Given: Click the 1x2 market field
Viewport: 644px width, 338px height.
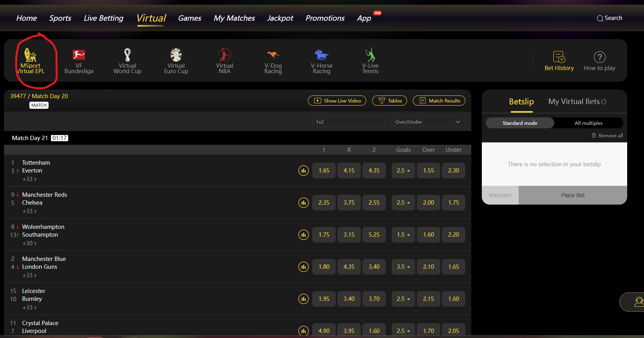Looking at the screenshot, I should coord(349,122).
